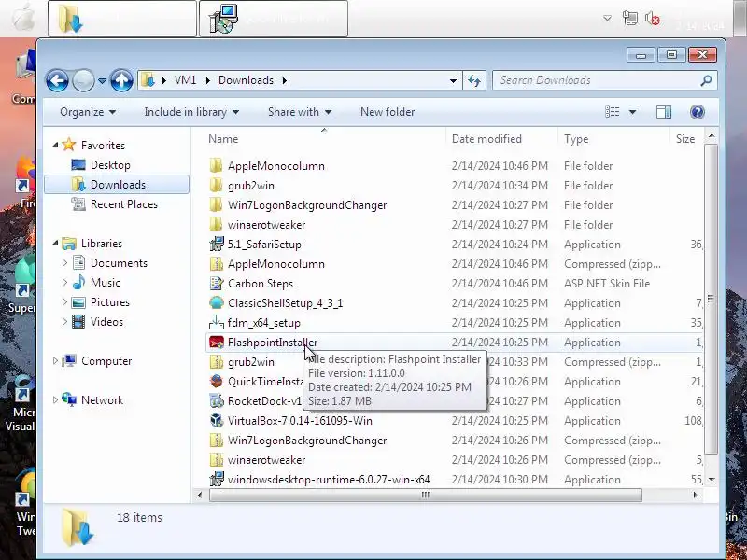Click the Back navigation arrow
The width and height of the screenshot is (747, 560).
tap(57, 80)
